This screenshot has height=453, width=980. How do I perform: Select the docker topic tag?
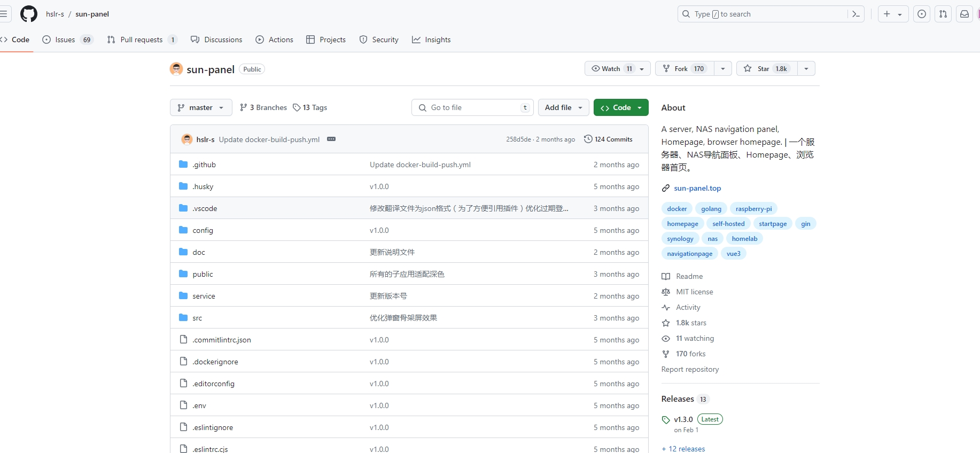(x=676, y=209)
